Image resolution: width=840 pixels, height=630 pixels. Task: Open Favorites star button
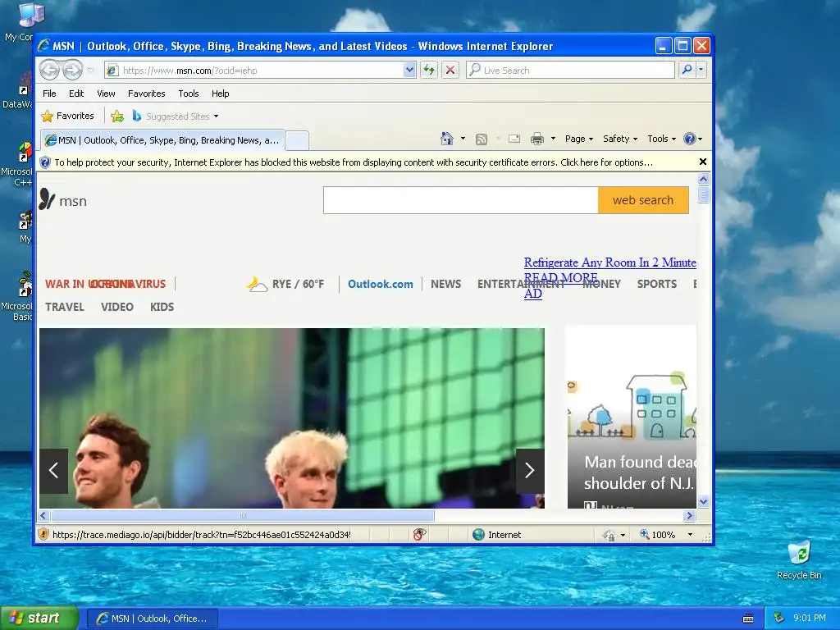pyautogui.click(x=67, y=116)
